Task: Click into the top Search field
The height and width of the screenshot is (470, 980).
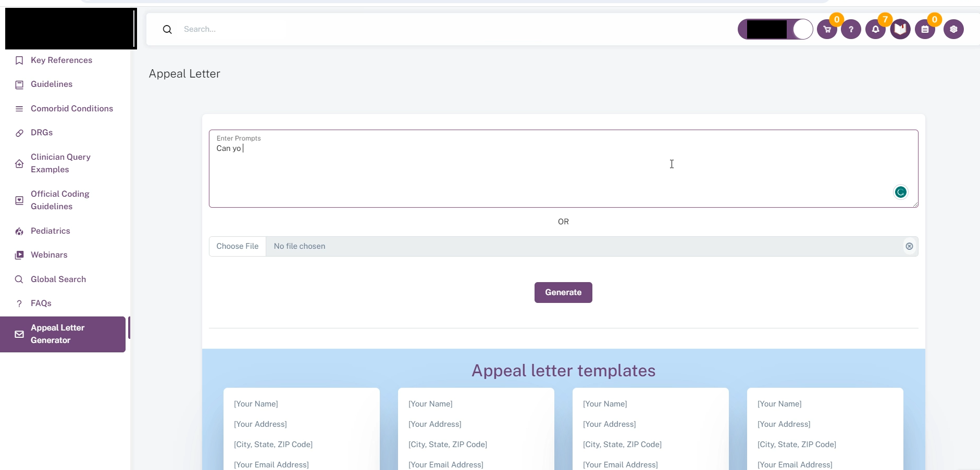Action: point(417,30)
